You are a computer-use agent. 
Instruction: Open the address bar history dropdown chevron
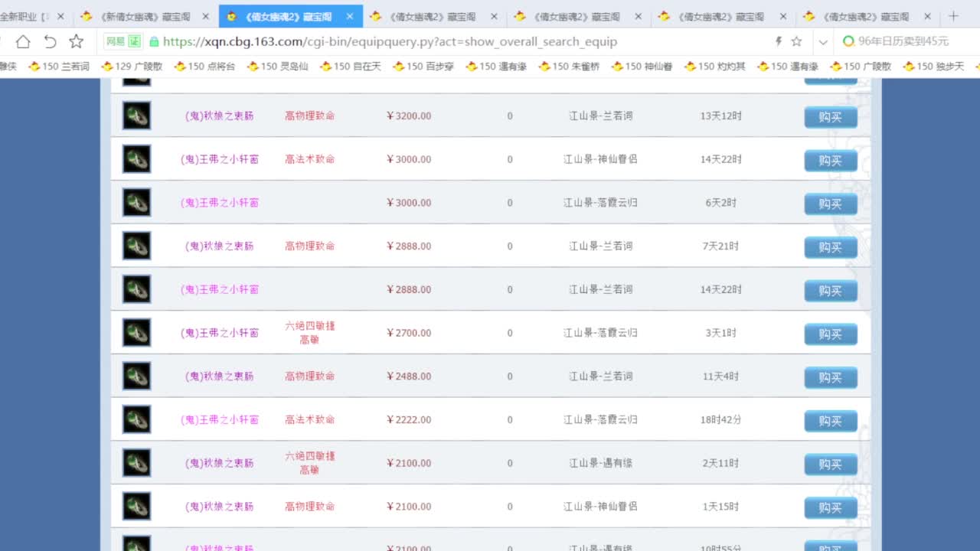822,42
